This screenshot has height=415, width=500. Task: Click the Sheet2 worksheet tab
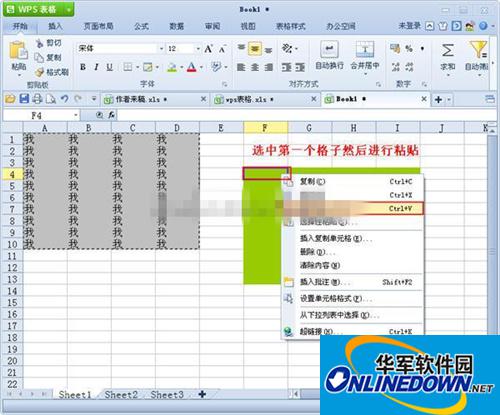click(121, 395)
